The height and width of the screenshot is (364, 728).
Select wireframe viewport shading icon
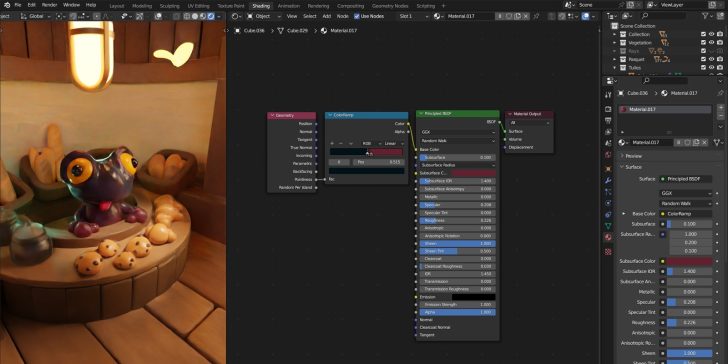pyautogui.click(x=187, y=16)
